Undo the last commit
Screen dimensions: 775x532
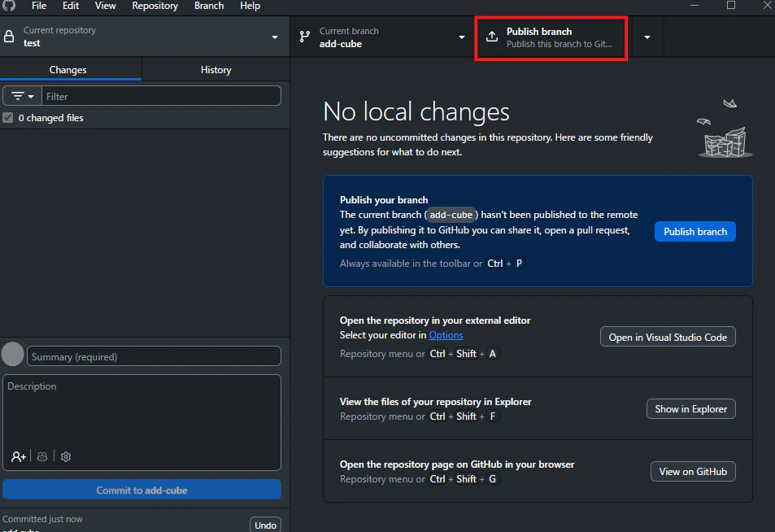click(265, 525)
